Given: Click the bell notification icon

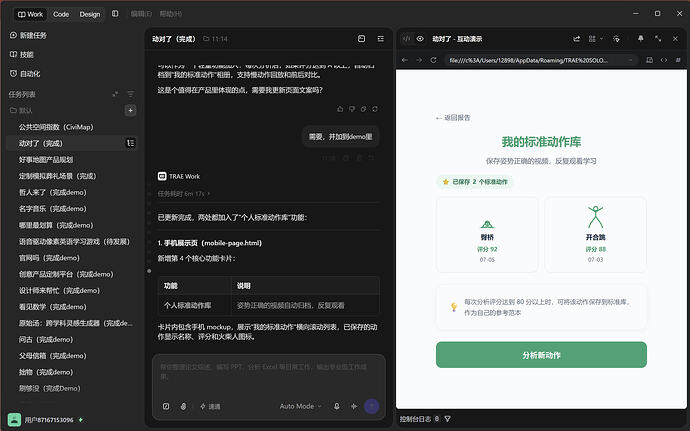Looking at the screenshot, I should pyautogui.click(x=641, y=39).
